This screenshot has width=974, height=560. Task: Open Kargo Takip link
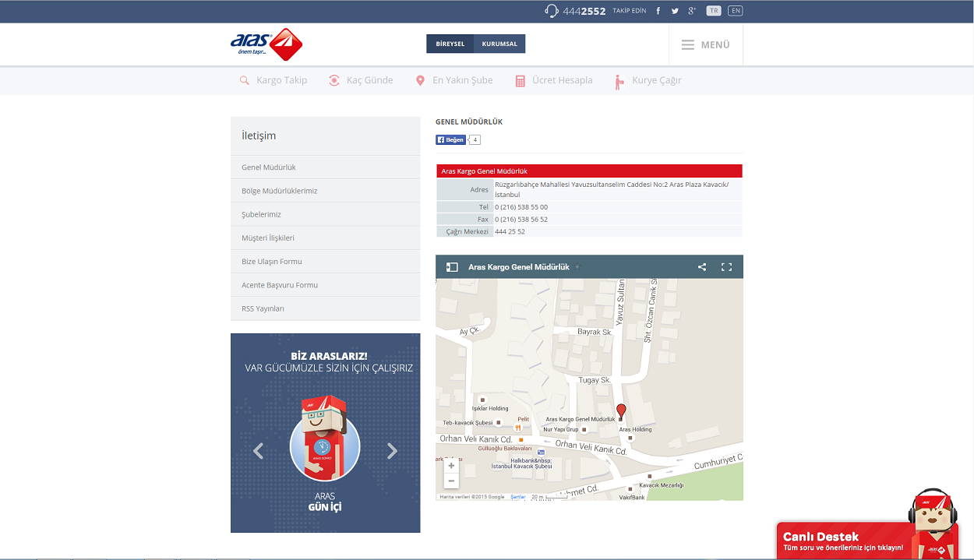[281, 80]
